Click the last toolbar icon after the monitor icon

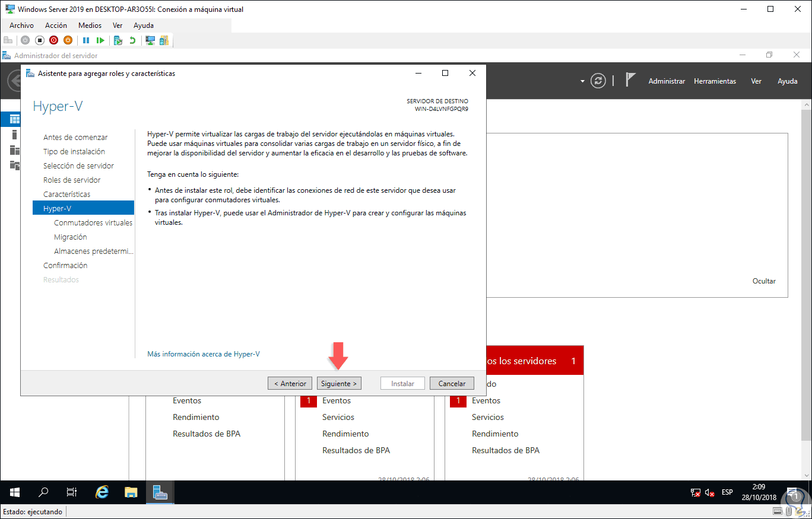pyautogui.click(x=164, y=40)
